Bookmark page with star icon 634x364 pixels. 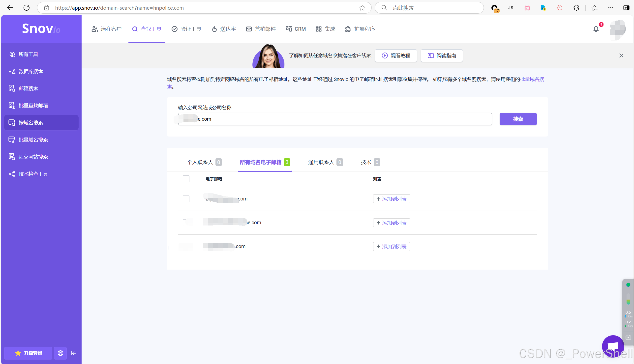[362, 8]
